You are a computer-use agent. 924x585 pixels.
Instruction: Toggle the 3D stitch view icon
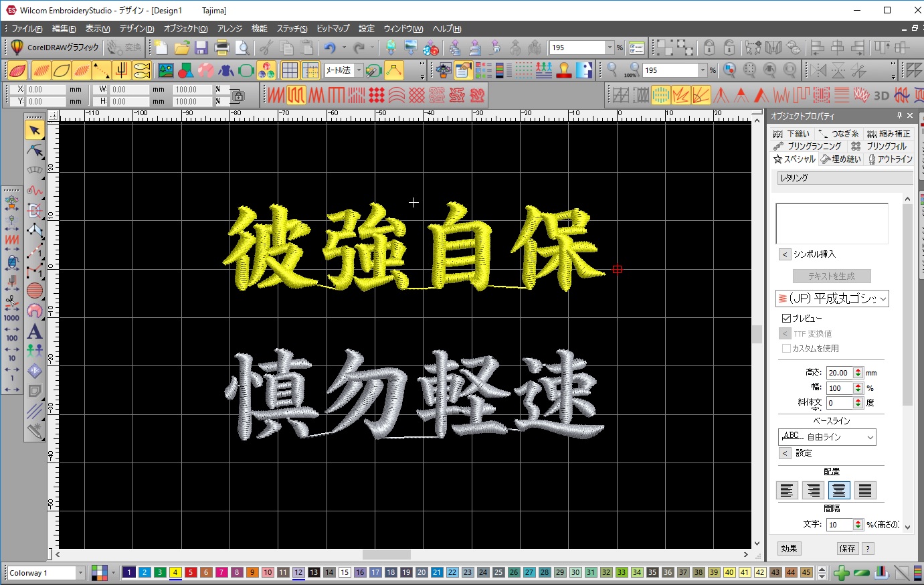click(x=881, y=95)
